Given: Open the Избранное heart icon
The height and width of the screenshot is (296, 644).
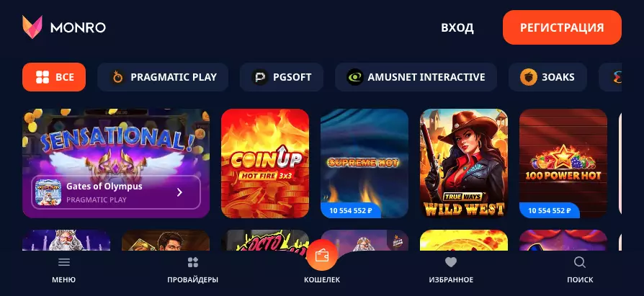Looking at the screenshot, I should tap(451, 262).
